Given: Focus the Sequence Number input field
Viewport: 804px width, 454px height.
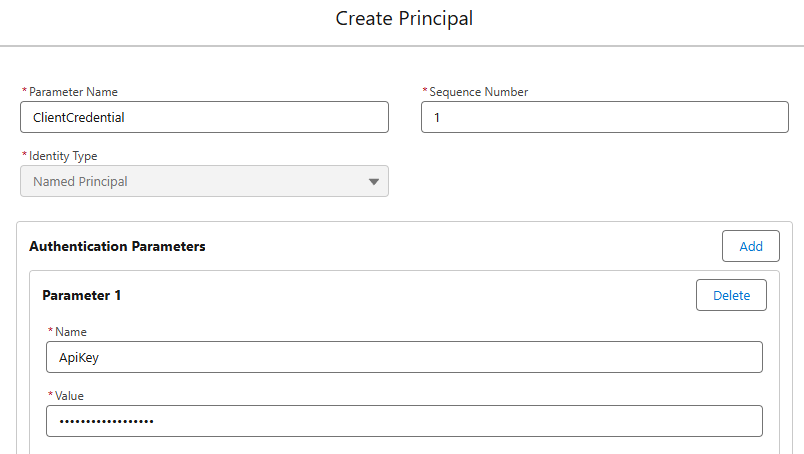Looking at the screenshot, I should pyautogui.click(x=605, y=117).
